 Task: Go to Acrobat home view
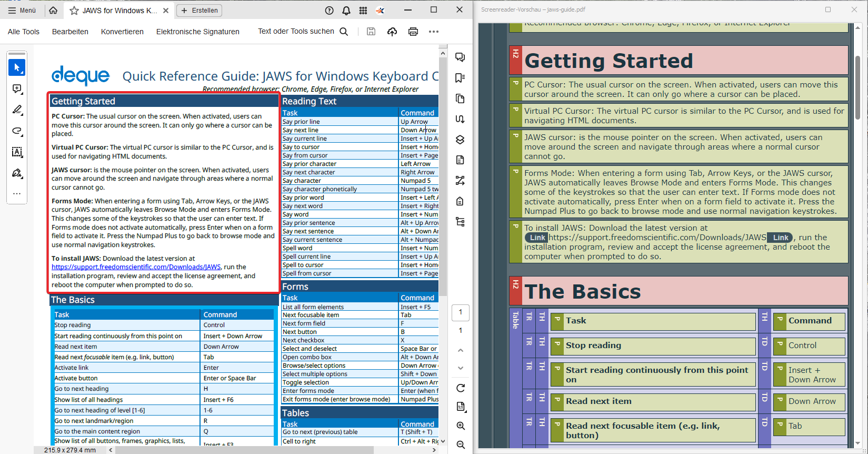click(x=53, y=11)
